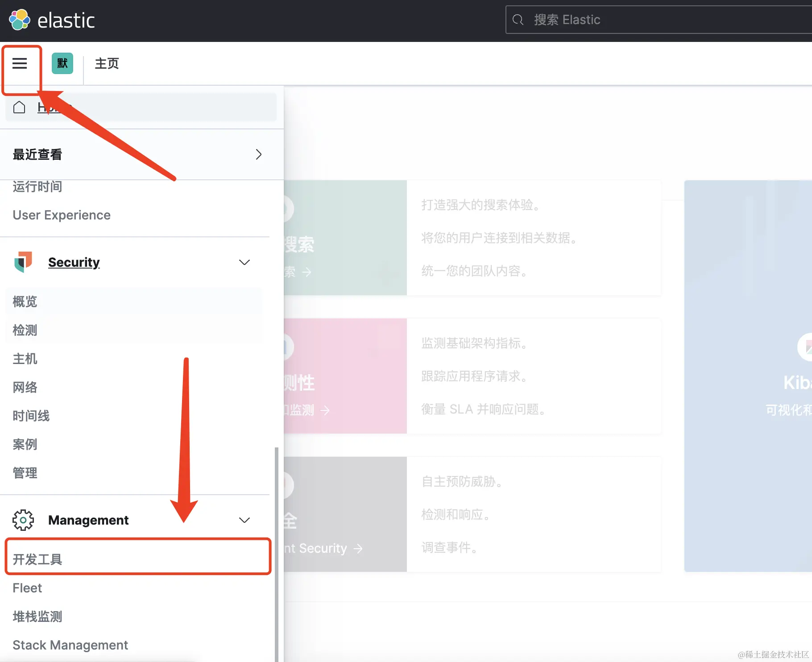
Task: Click the green search card arrow link
Action: click(x=298, y=272)
